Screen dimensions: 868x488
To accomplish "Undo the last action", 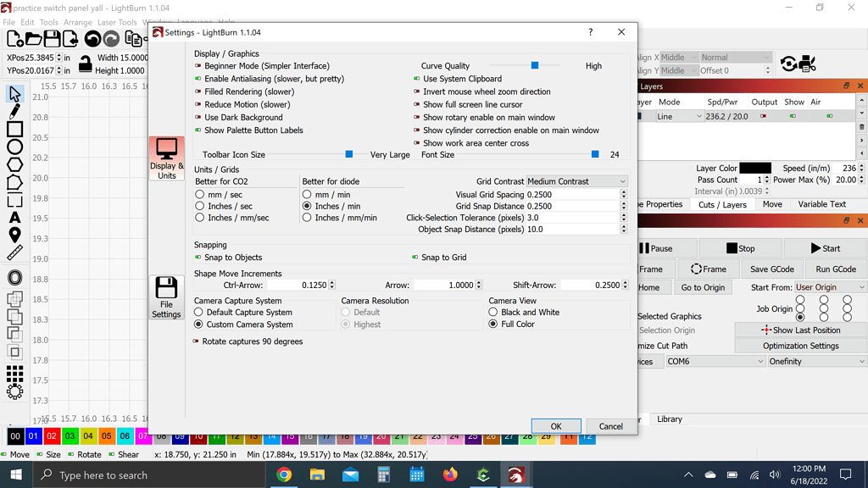I will pos(92,39).
